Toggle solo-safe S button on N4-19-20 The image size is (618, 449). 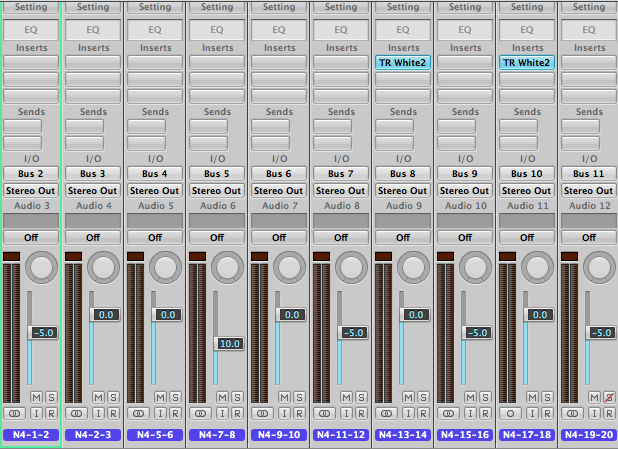point(609,397)
